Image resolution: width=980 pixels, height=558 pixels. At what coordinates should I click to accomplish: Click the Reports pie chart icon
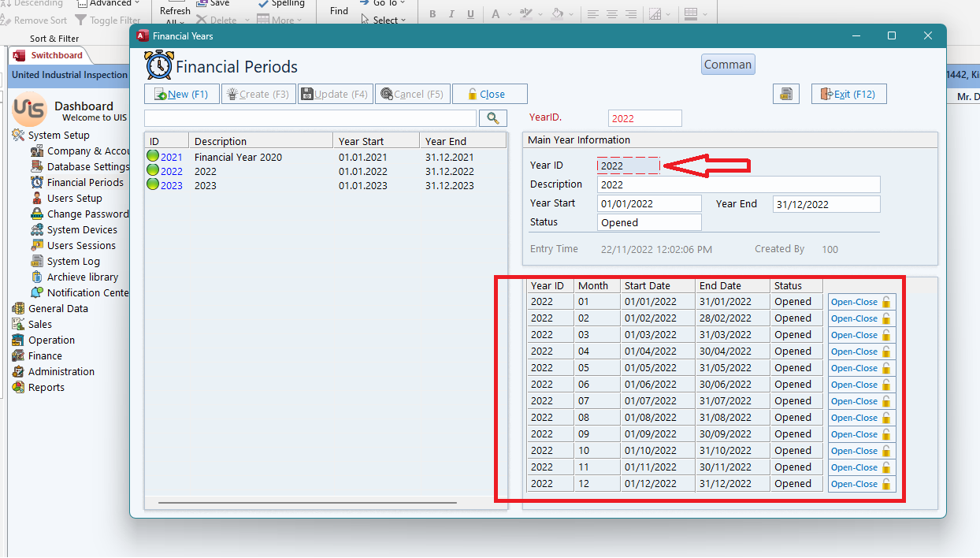tap(18, 388)
